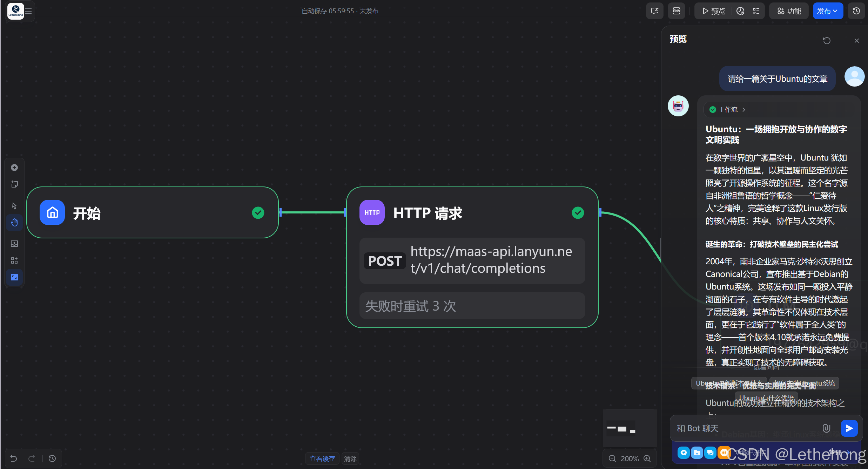Click the 清除 clear button
The height and width of the screenshot is (469, 868).
(x=350, y=458)
